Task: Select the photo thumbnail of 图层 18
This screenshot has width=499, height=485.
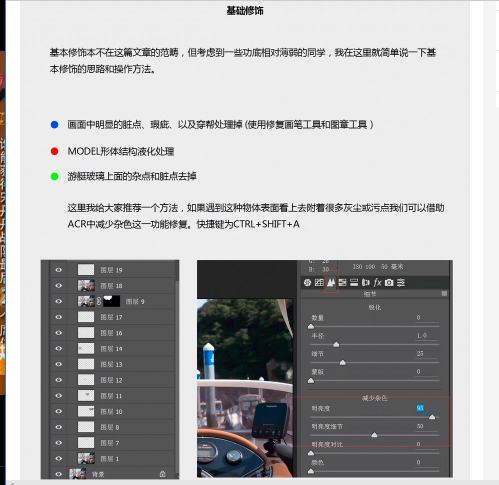Action: [x=86, y=286]
